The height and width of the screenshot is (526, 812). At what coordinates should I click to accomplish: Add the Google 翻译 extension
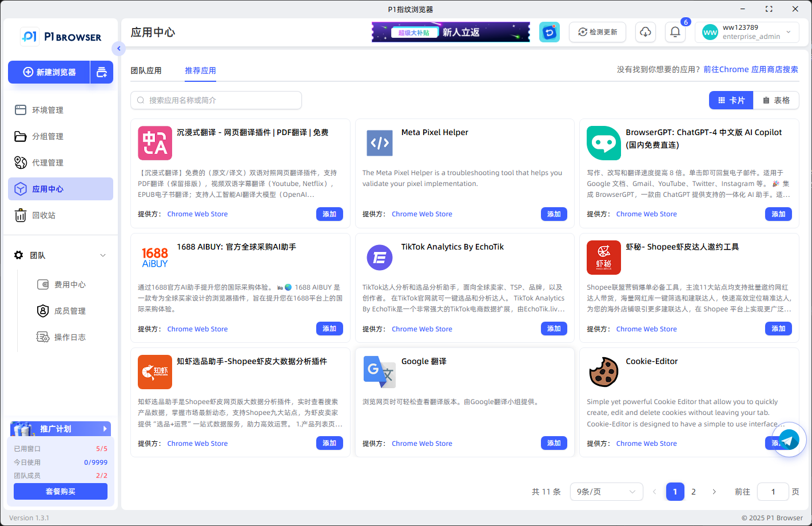tap(554, 442)
